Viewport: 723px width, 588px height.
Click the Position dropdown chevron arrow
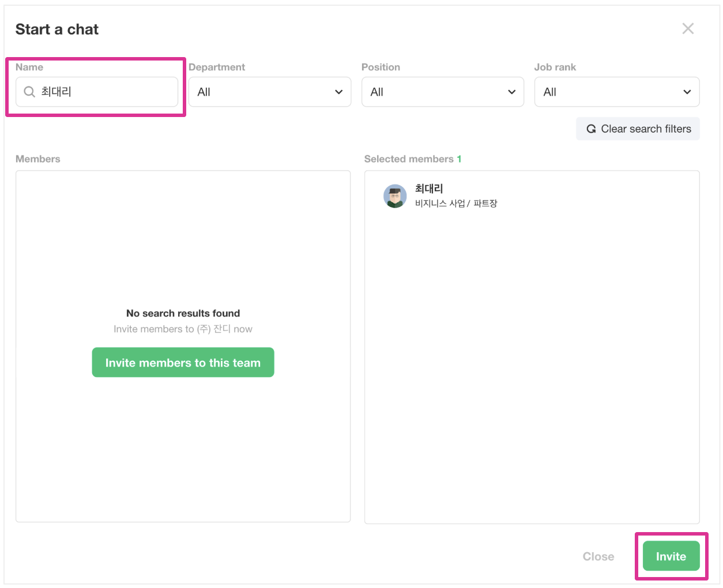(x=511, y=92)
